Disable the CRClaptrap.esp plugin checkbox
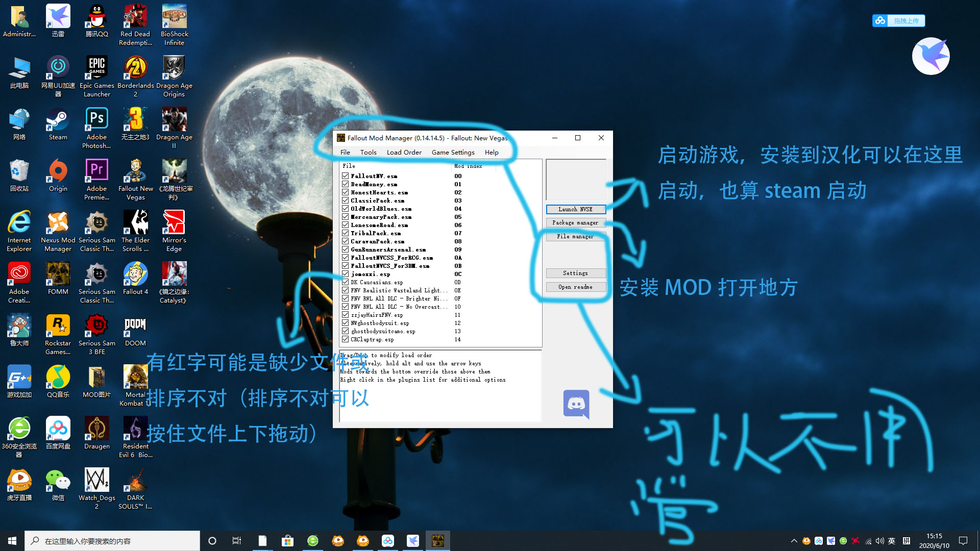 [x=346, y=339]
